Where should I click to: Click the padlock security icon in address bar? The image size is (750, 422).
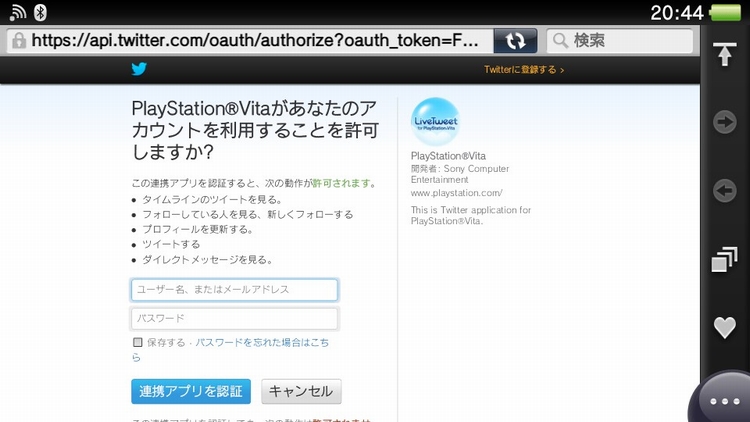click(19, 41)
